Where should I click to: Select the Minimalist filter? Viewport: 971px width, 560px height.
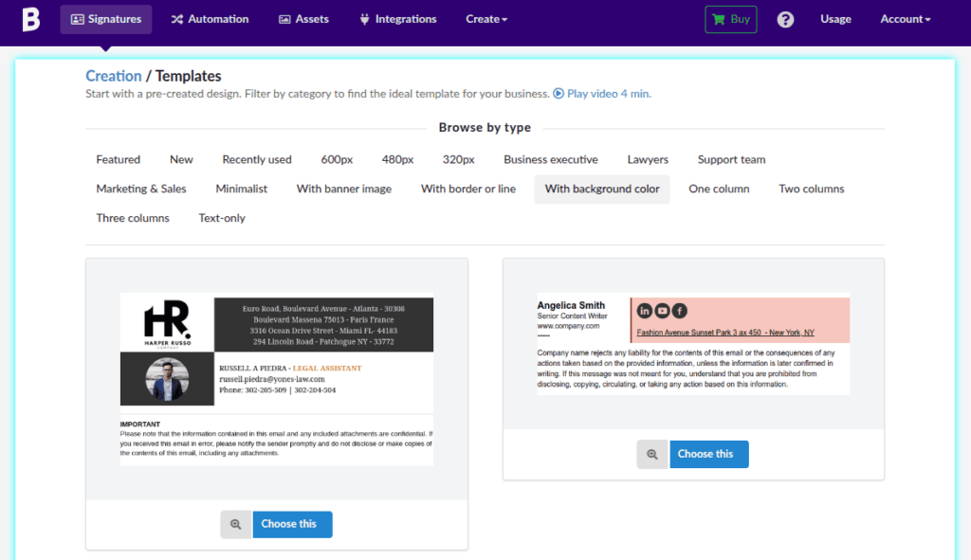[242, 189]
